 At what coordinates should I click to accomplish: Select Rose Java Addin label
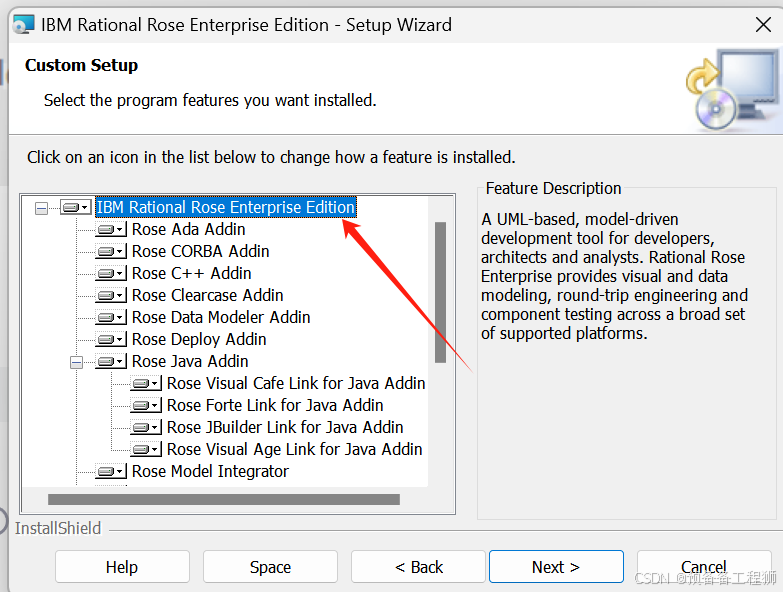(x=190, y=361)
